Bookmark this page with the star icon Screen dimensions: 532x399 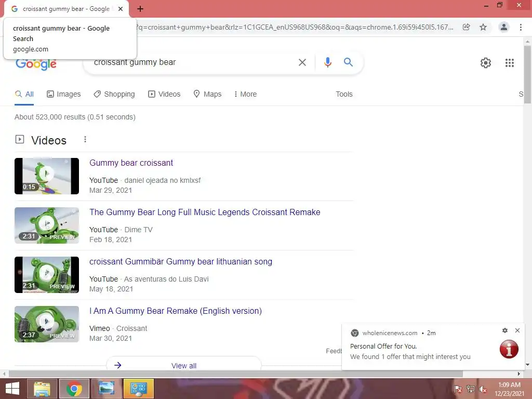point(483,27)
